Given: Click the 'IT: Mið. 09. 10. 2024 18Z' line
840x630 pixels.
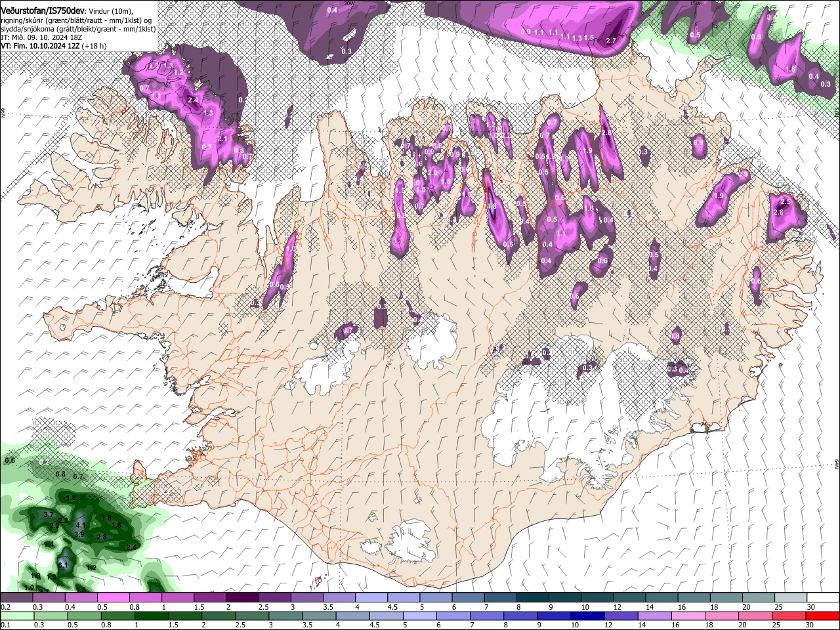Looking at the screenshot, I should click(x=41, y=37).
